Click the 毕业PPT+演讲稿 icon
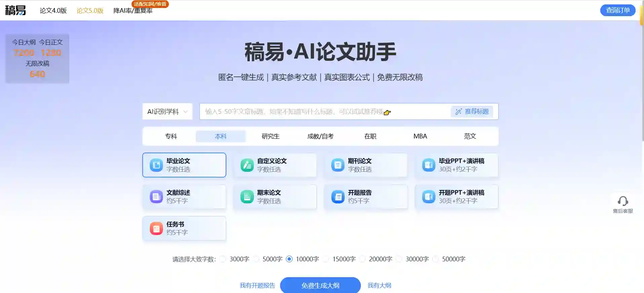 [428, 165]
